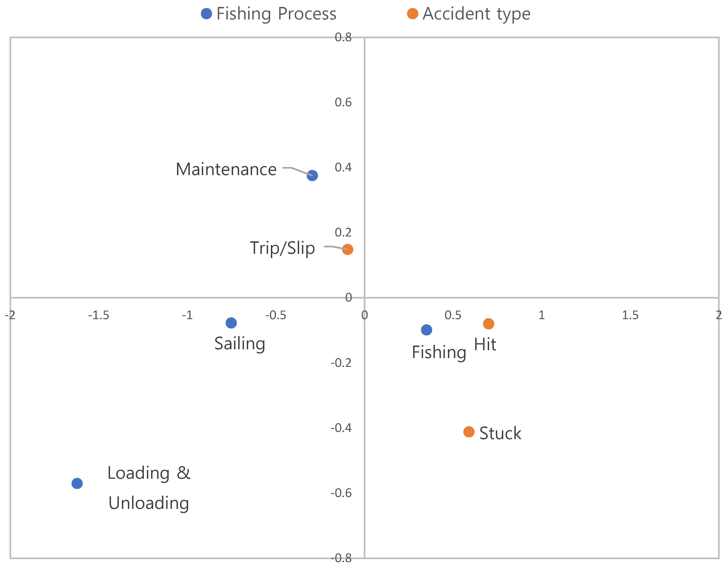Click the blue Fishing Process legend marker
This screenshot has width=728, height=567.
pyautogui.click(x=206, y=14)
